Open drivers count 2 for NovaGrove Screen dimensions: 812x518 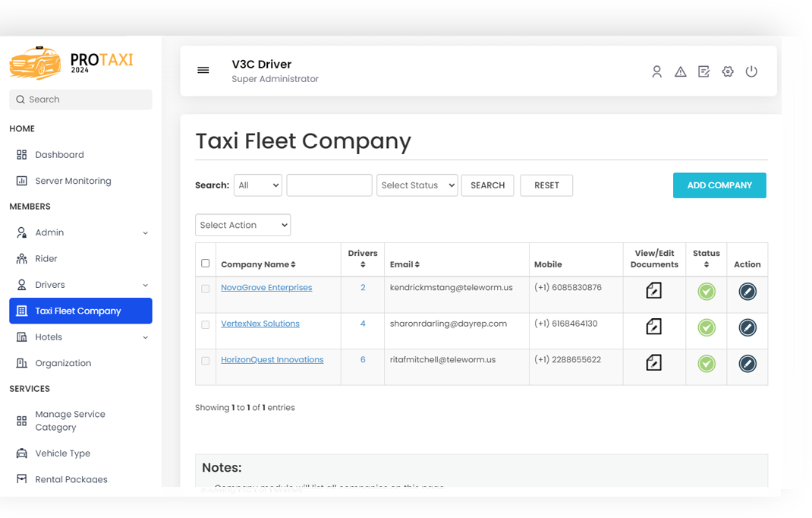[x=363, y=287]
